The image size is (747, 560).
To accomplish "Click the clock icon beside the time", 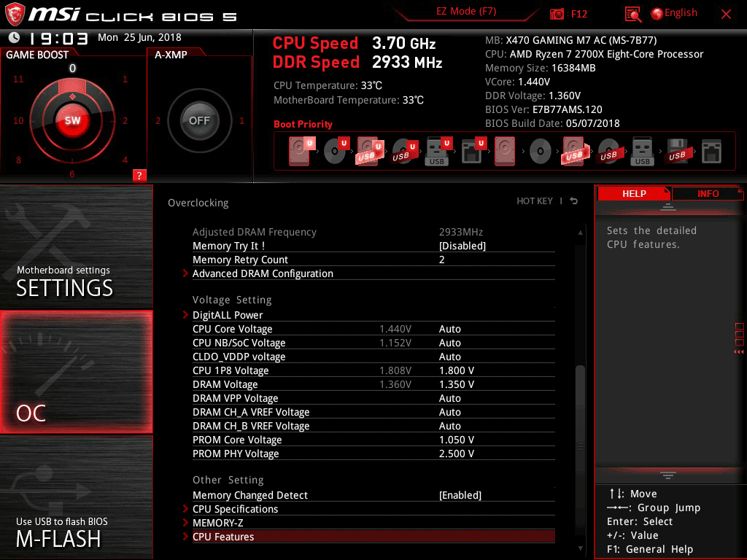I will [x=15, y=38].
